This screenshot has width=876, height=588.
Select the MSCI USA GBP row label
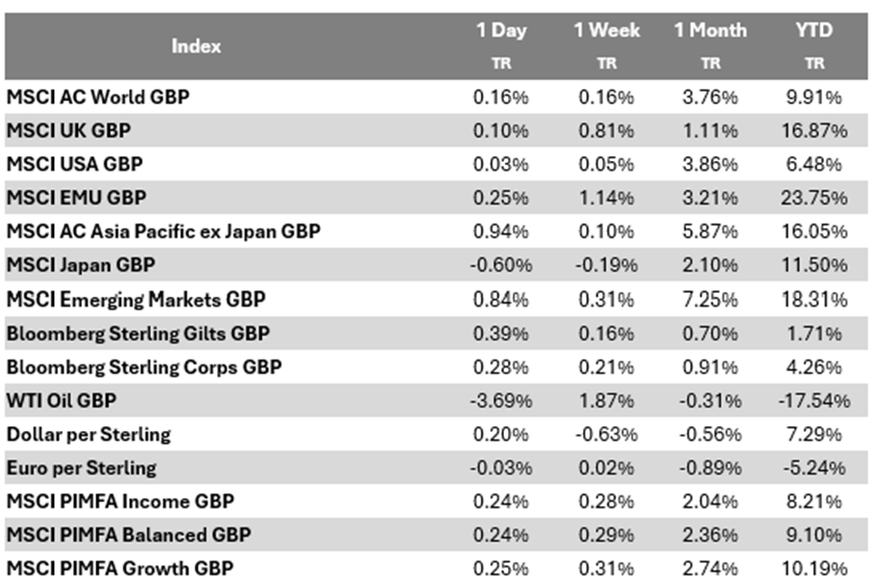point(74,164)
